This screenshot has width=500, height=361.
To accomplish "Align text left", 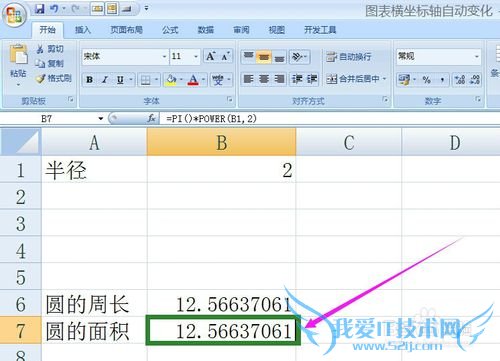I will point(248,79).
